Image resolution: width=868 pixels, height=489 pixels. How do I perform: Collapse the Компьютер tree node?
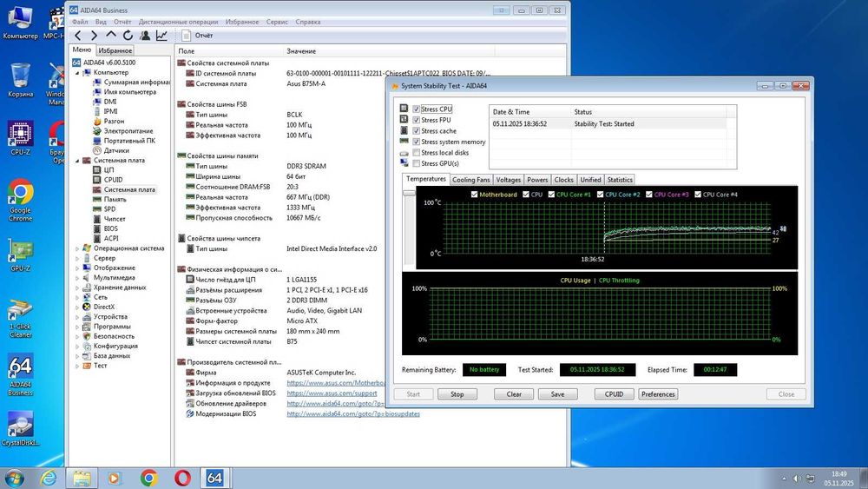pyautogui.click(x=77, y=73)
